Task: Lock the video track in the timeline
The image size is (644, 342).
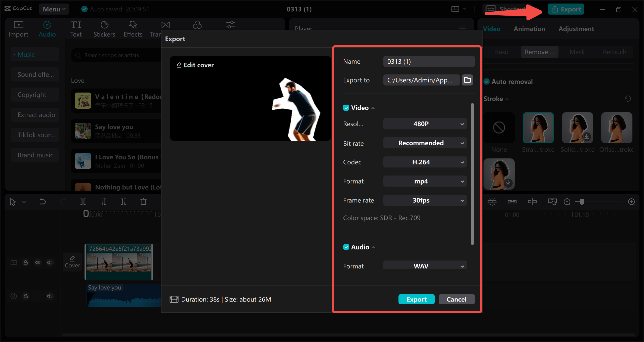Action: pos(26,262)
